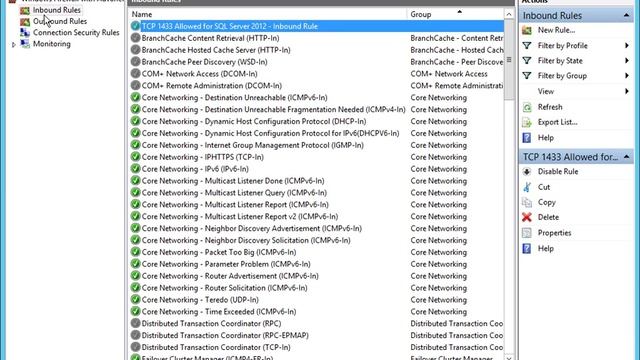Click green check of Parameter Problem rule

[136, 264]
